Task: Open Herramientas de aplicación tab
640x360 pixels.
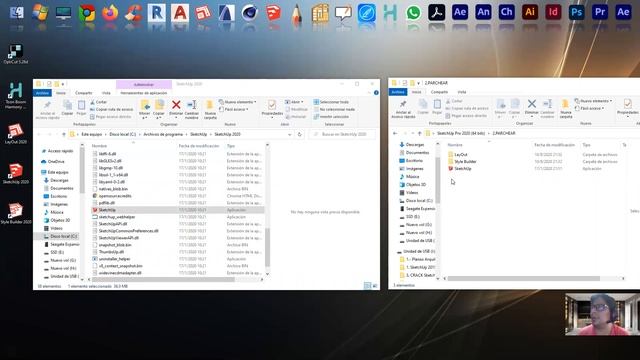Action: pos(144,93)
